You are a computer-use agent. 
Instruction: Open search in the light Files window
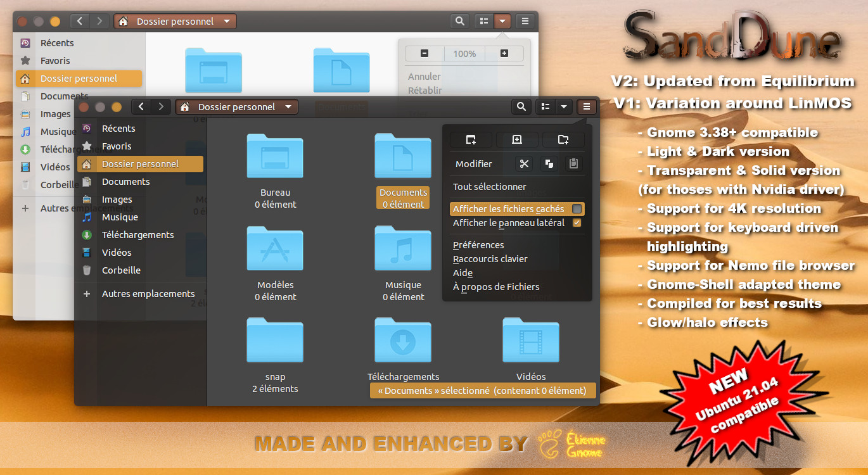459,22
